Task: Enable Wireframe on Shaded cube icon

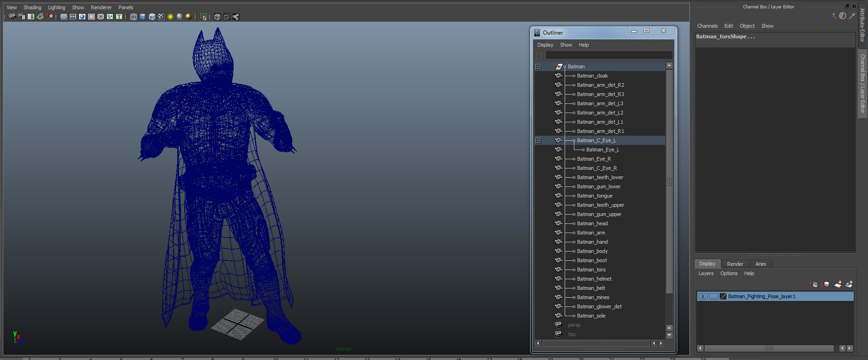Action: (x=152, y=17)
